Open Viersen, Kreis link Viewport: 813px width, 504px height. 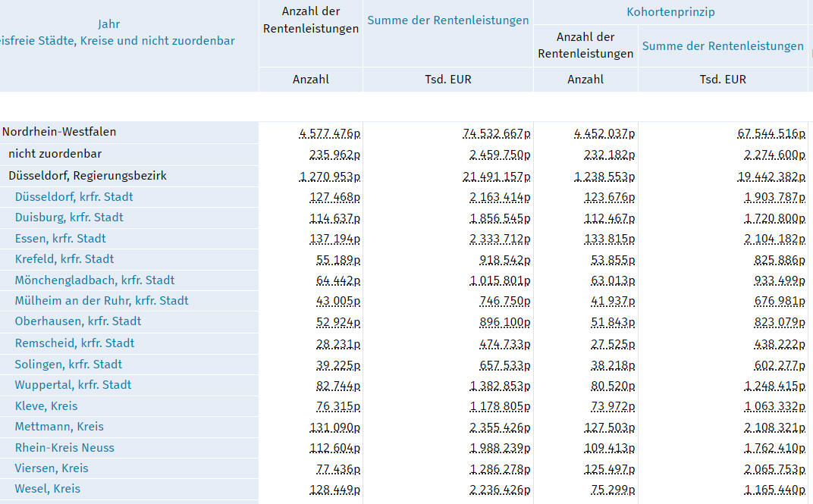pos(52,468)
